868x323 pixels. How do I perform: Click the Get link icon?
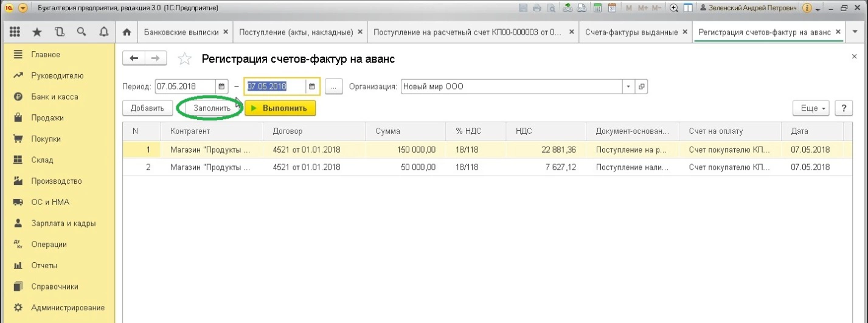[568, 9]
